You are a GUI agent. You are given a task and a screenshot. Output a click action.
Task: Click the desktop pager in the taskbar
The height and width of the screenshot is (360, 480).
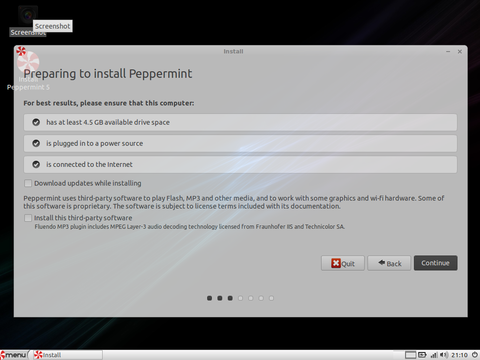410,355
